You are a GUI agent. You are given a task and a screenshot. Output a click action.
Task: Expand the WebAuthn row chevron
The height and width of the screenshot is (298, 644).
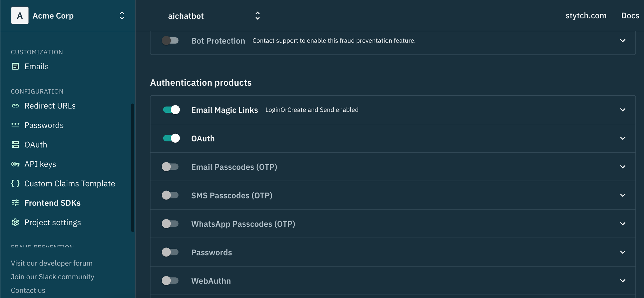click(622, 281)
